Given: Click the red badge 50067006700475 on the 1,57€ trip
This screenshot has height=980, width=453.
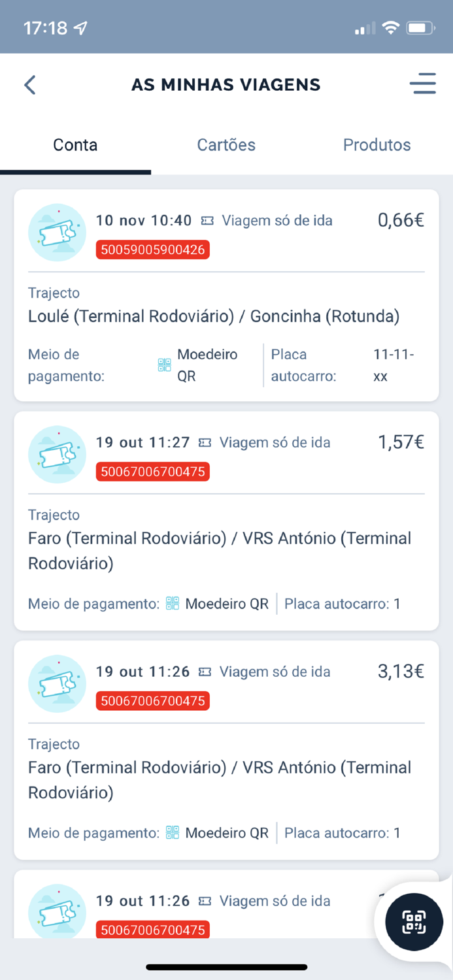Looking at the screenshot, I should pos(152,472).
